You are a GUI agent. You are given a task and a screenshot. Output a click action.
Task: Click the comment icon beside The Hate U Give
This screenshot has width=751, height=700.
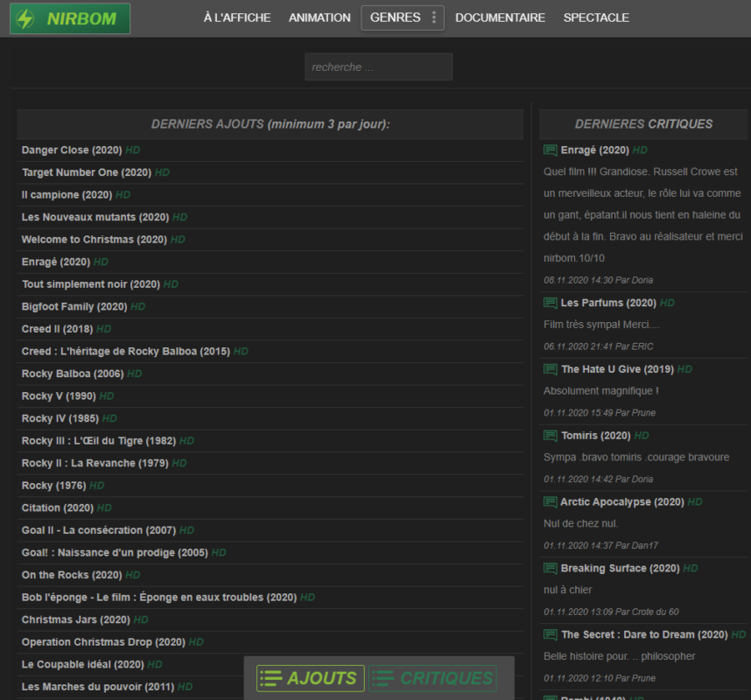coord(551,369)
